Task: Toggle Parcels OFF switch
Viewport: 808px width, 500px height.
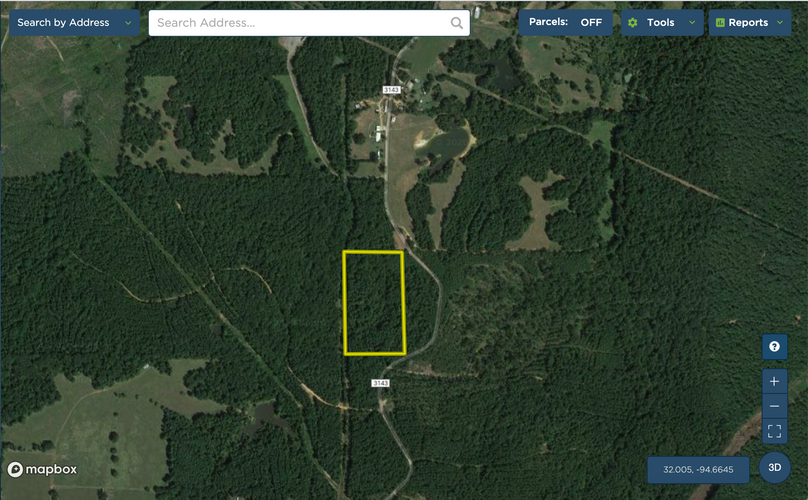Action: click(565, 23)
